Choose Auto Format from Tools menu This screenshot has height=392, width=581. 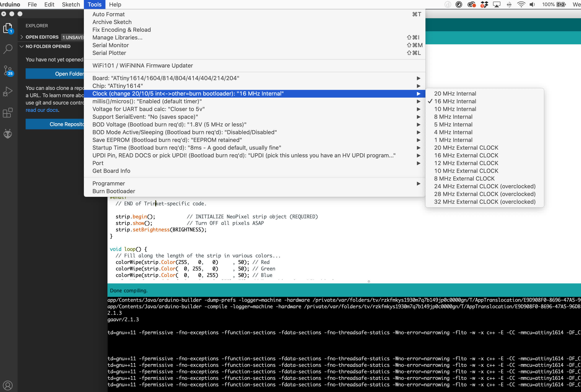coord(254,14)
